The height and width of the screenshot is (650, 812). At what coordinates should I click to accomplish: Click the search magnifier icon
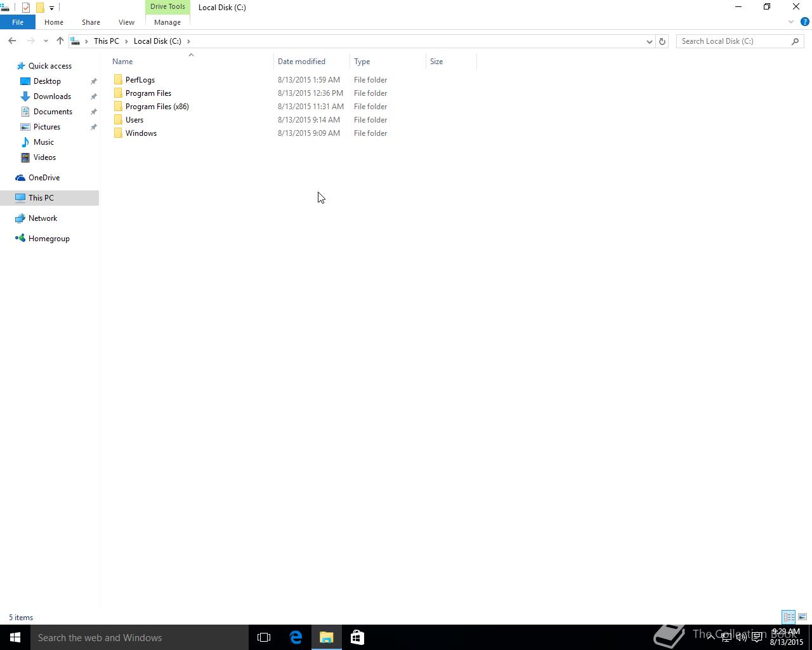pos(795,41)
